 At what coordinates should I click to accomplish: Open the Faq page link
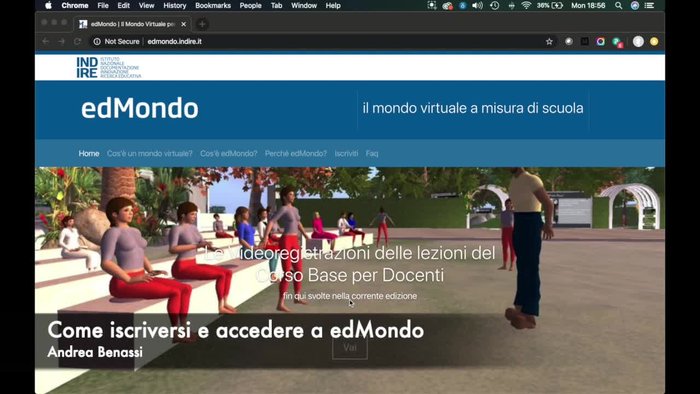coord(372,153)
